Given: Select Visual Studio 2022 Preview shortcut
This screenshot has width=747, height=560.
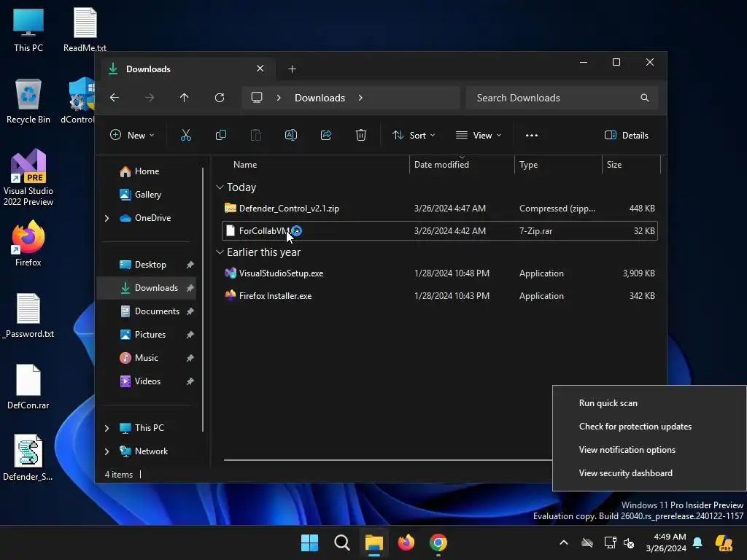Looking at the screenshot, I should click(28, 177).
